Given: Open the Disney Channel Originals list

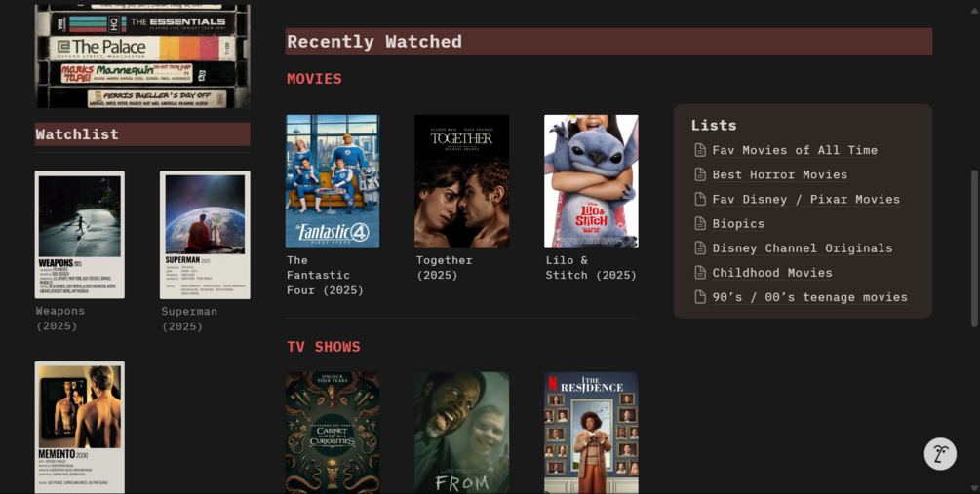Looking at the screenshot, I should [x=802, y=247].
